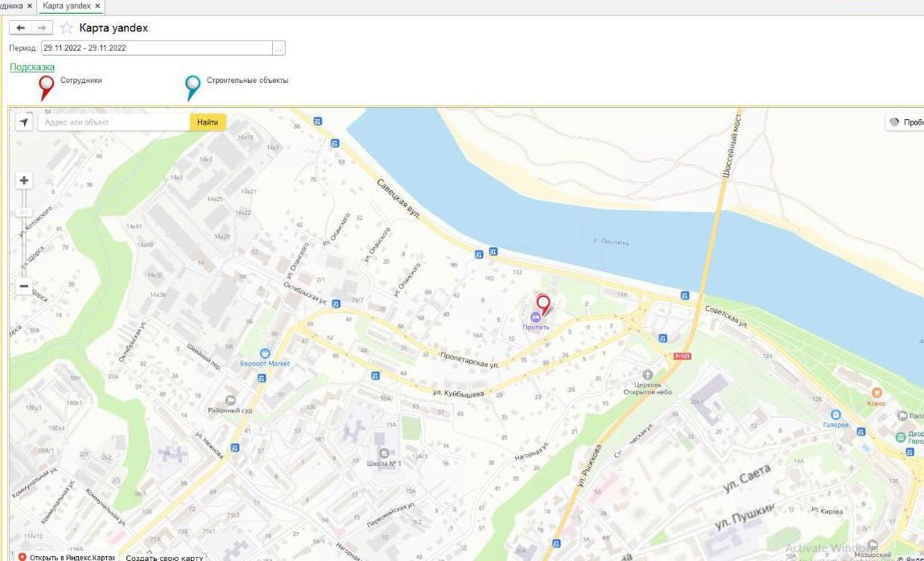Close the left tab ending in 'дника'
924x561 pixels.
[30, 6]
